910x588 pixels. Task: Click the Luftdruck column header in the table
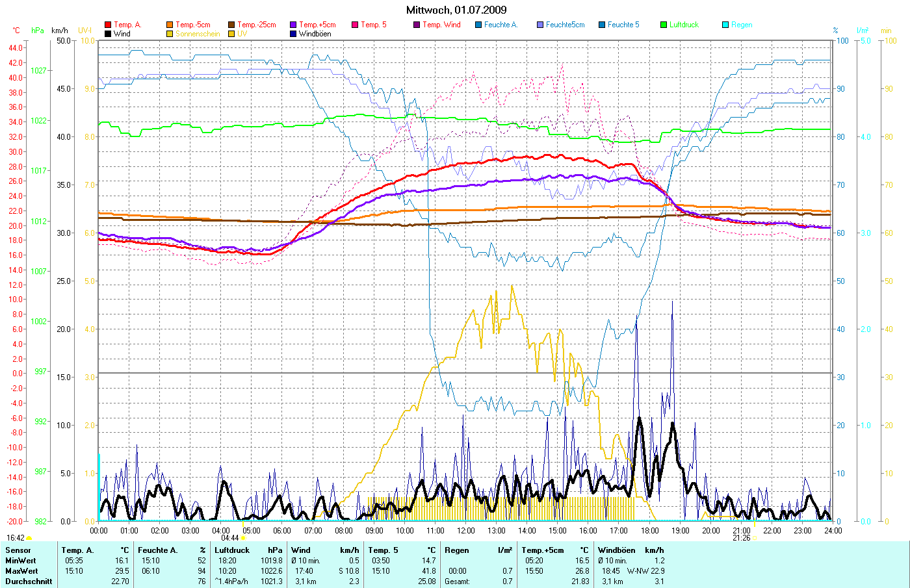pos(231,550)
